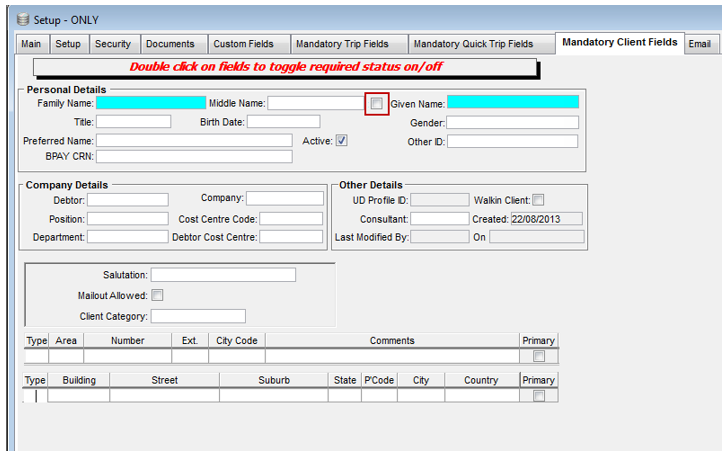This screenshot has height=459, width=724.
Task: Click the red Double click instruction banner
Action: [285, 67]
